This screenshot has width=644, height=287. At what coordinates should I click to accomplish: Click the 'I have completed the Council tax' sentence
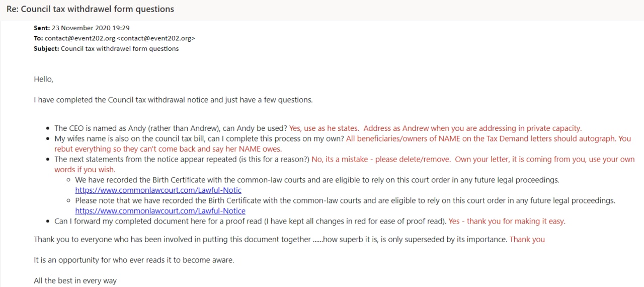coord(173,100)
